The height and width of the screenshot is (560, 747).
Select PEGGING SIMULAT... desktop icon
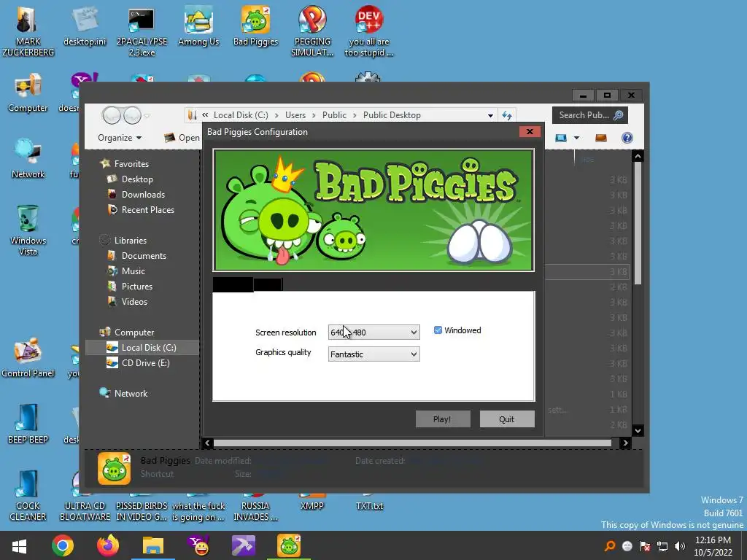(x=312, y=31)
